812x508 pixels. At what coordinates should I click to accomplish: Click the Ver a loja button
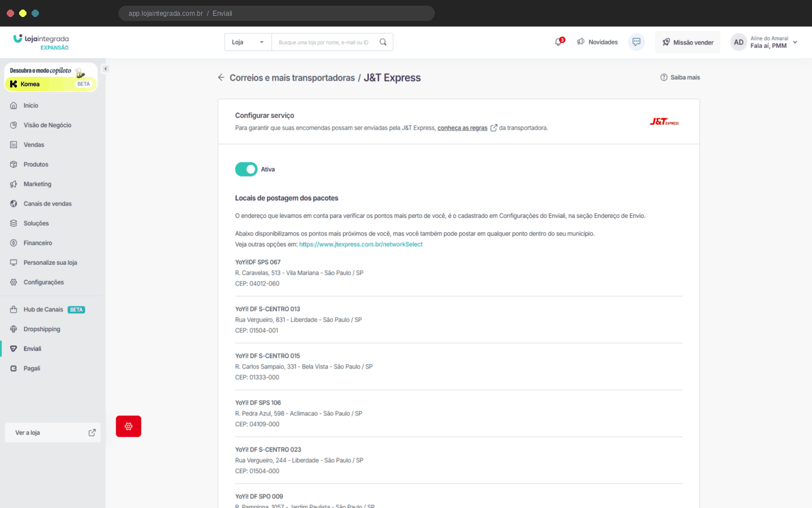click(x=53, y=433)
